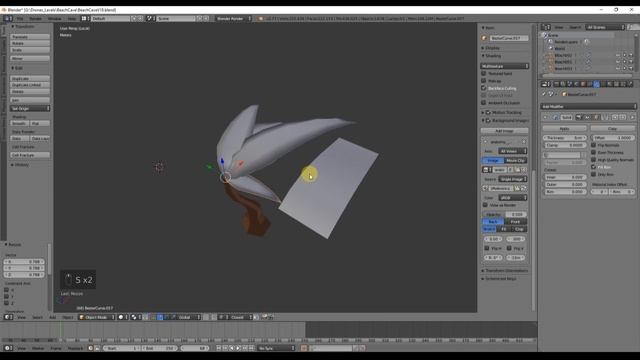
Task: Click the Outer crease slider
Action: (x=565, y=184)
